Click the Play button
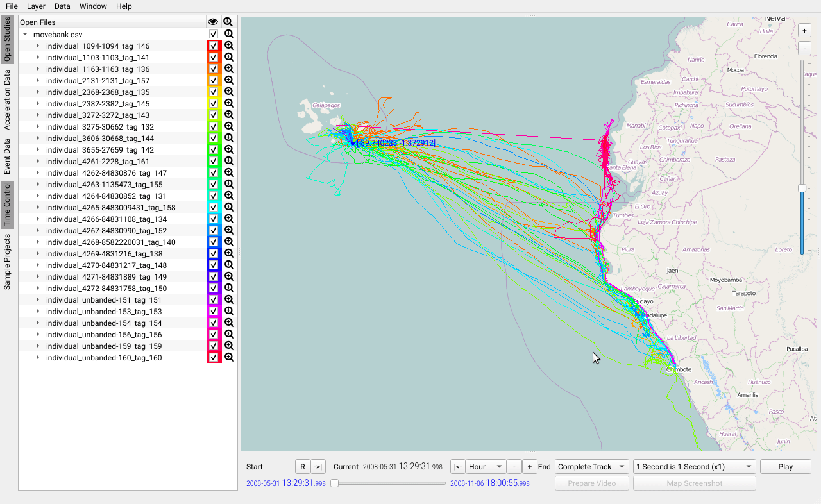Viewport: 821px width, 504px height. coord(785,467)
